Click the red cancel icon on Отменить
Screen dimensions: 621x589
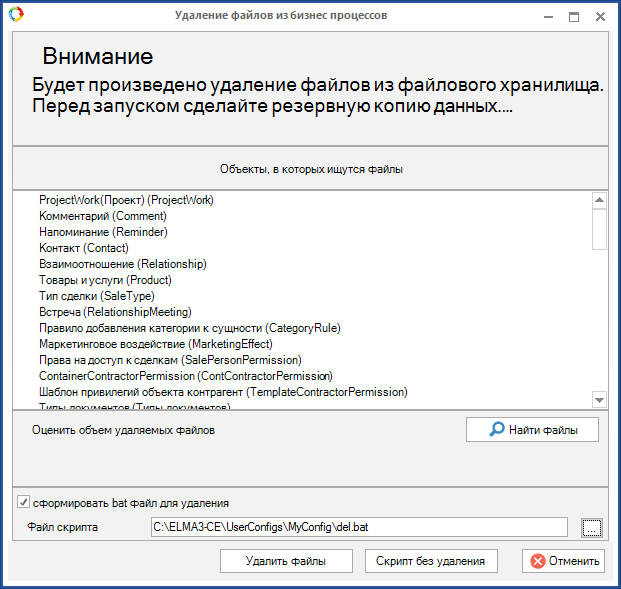pyautogui.click(x=539, y=561)
